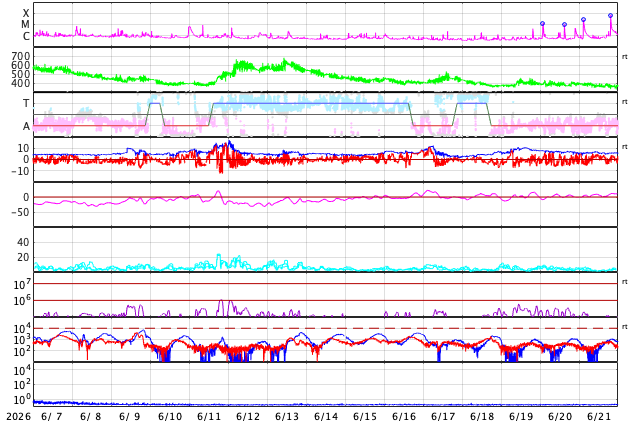Select the 10^4 label beside the dashed line

tap(22, 328)
